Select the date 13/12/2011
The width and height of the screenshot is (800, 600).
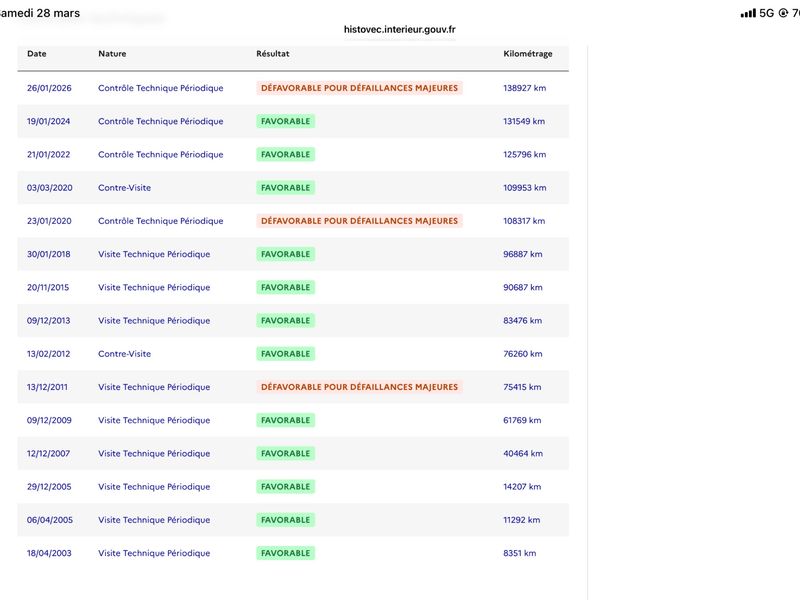pos(47,386)
